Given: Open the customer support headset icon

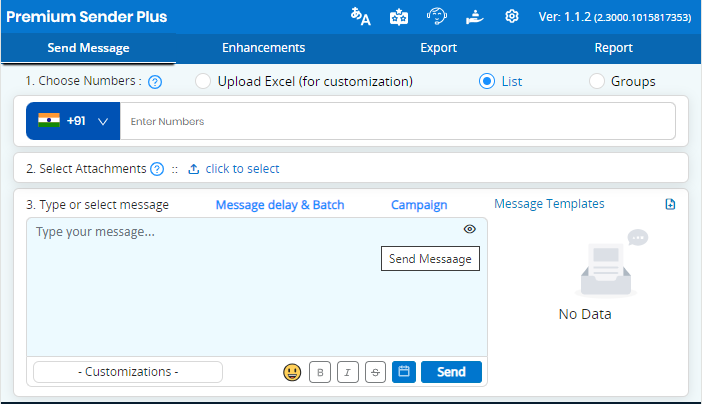Looking at the screenshot, I should [x=437, y=17].
